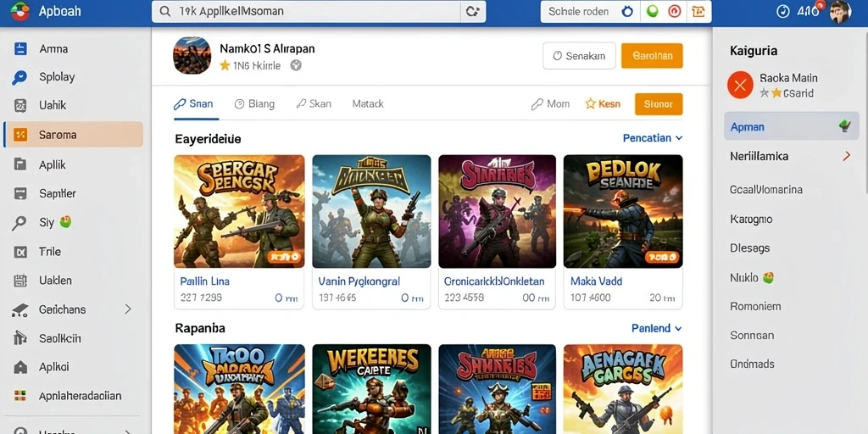Click the orange Garolnan button

652,55
